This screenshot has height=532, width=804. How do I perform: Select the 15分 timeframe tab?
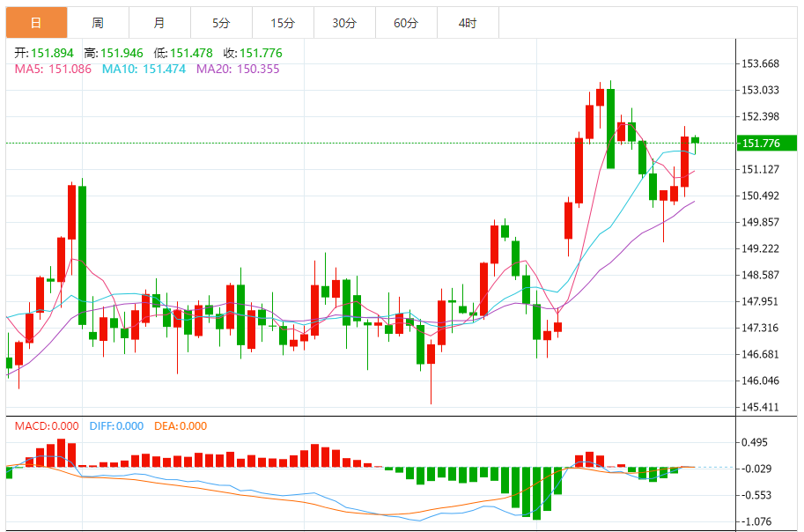click(x=283, y=23)
